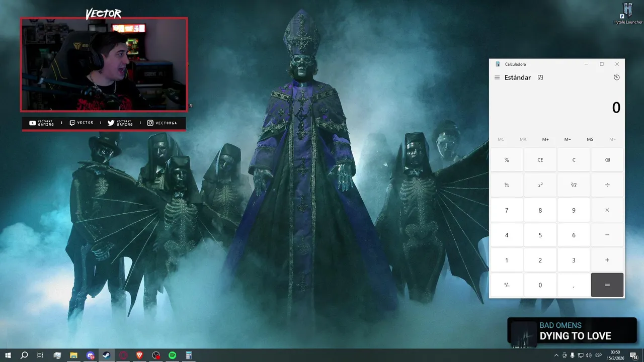Screen dimensions: 644x362
Task: Open volume control tray icon
Action: click(x=589, y=355)
